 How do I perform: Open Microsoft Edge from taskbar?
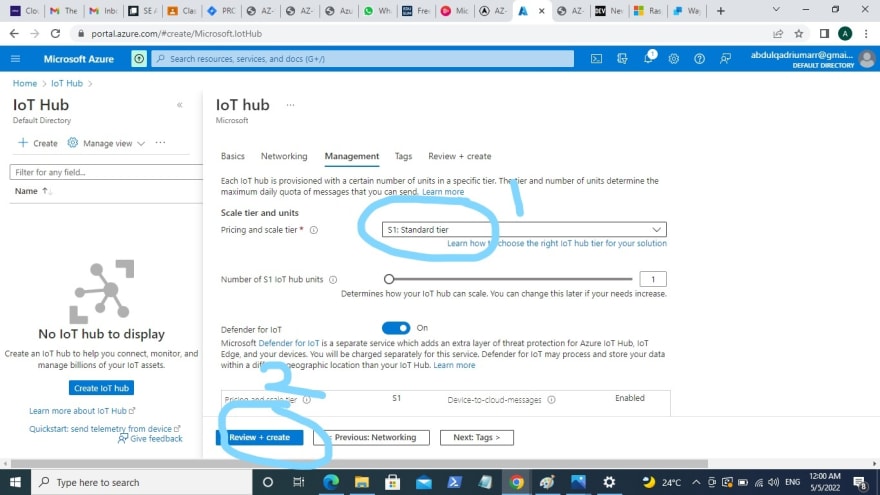(331, 482)
